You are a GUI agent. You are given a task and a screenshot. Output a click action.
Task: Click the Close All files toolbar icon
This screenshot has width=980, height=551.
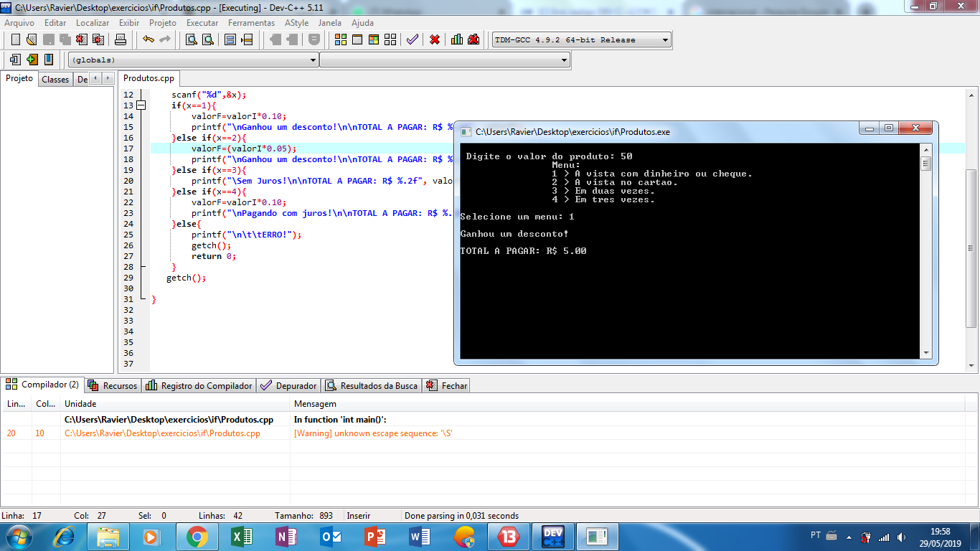[x=98, y=39]
